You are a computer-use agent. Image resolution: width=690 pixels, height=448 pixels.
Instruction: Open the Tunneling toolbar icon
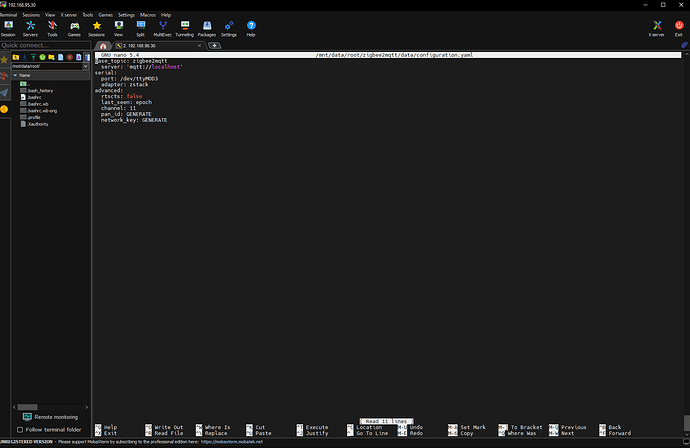[185, 29]
